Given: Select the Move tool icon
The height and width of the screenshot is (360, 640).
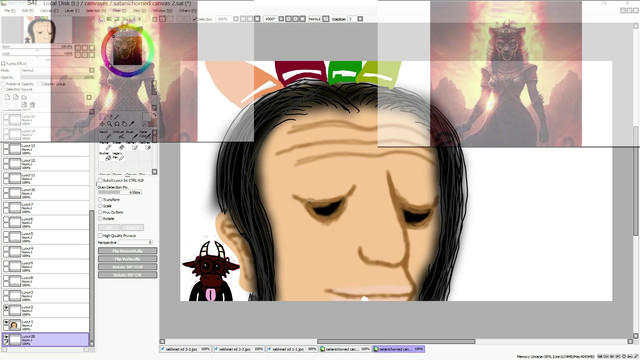Looking at the screenshot, I should point(102,124).
